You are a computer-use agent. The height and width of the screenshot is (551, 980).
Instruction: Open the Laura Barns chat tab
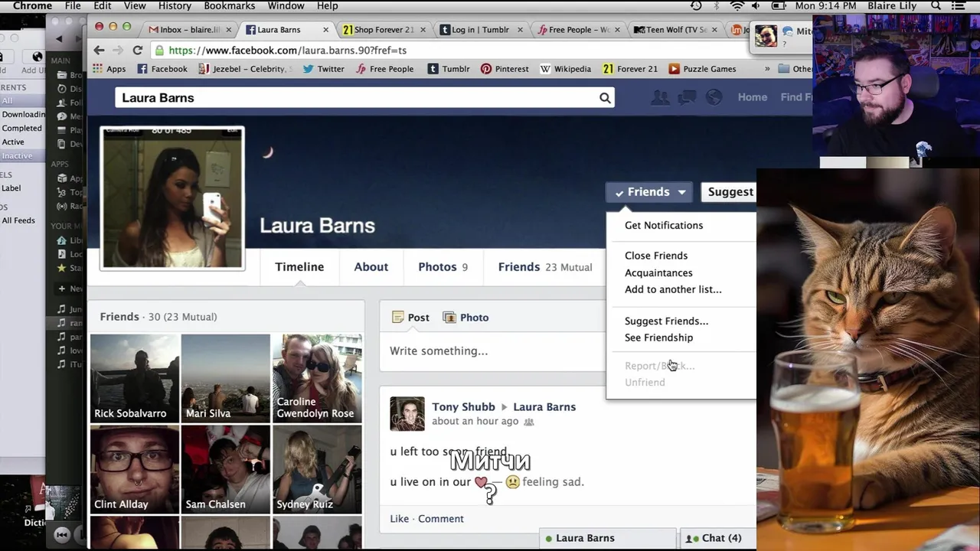tap(609, 539)
